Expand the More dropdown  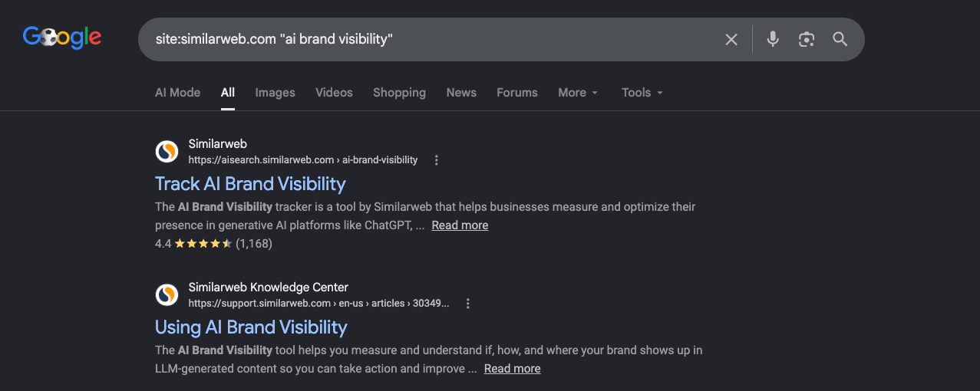point(578,92)
